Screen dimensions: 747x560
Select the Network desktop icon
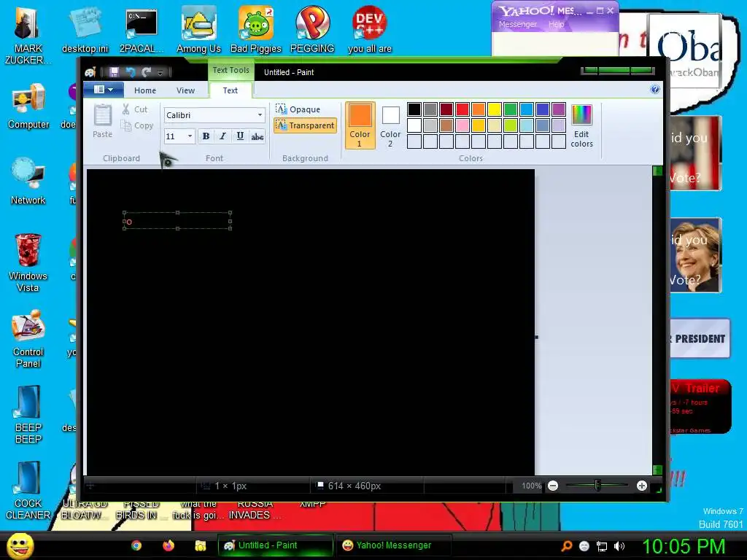click(28, 182)
